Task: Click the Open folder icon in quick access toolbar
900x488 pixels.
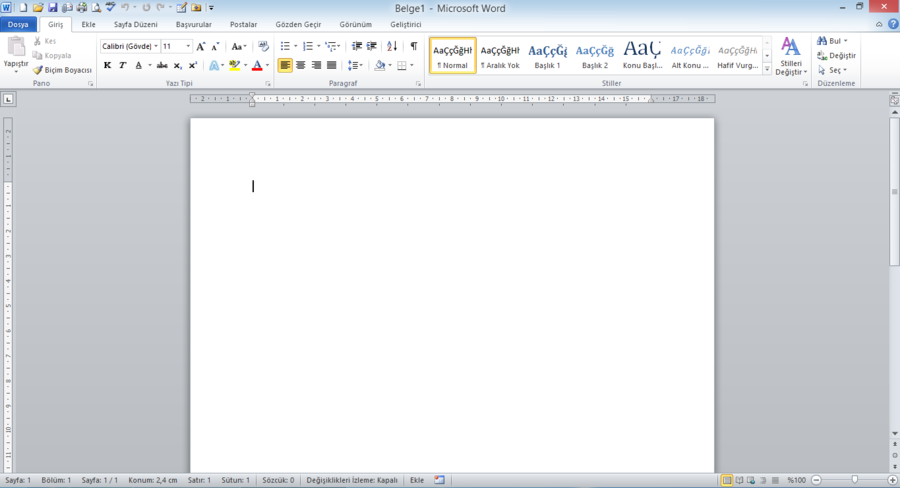Action: pyautogui.click(x=38, y=7)
